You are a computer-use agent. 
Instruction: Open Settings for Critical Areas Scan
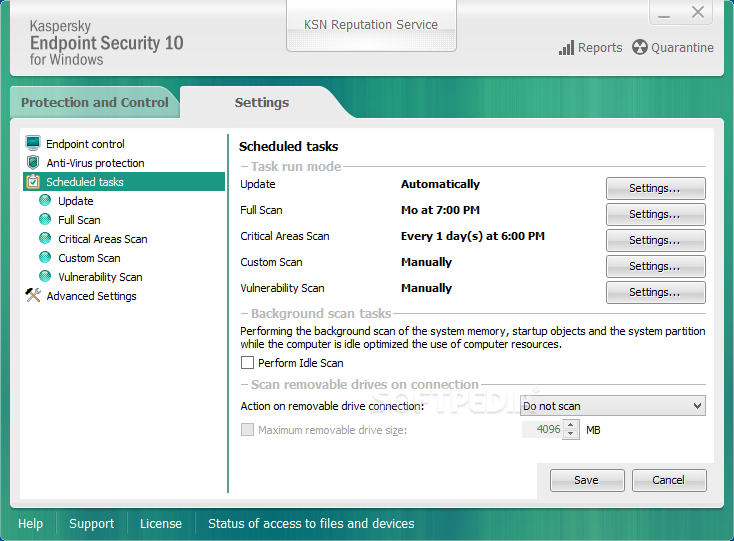click(655, 240)
